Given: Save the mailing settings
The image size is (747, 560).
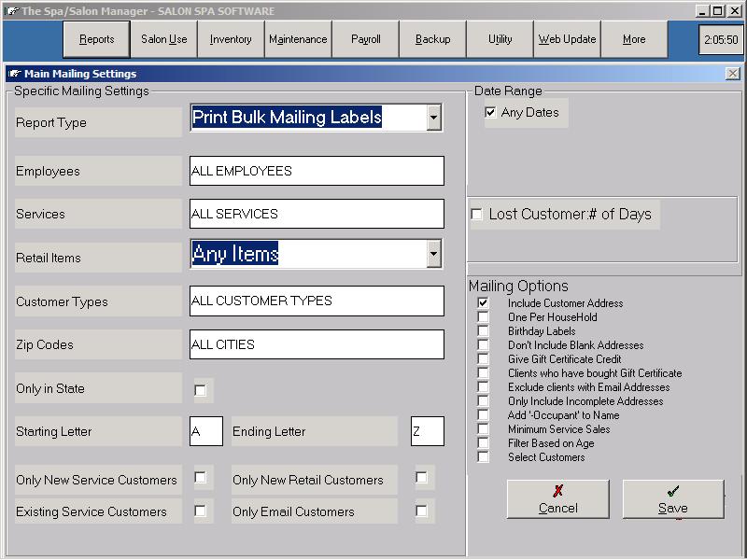Looking at the screenshot, I should [672, 499].
